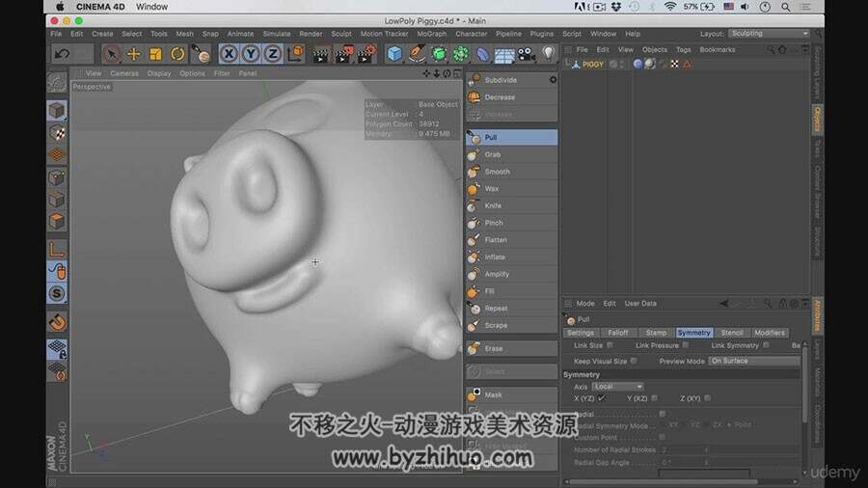Enable Z (XY) symmetry checkbox
The width and height of the screenshot is (868, 488).
click(x=708, y=398)
